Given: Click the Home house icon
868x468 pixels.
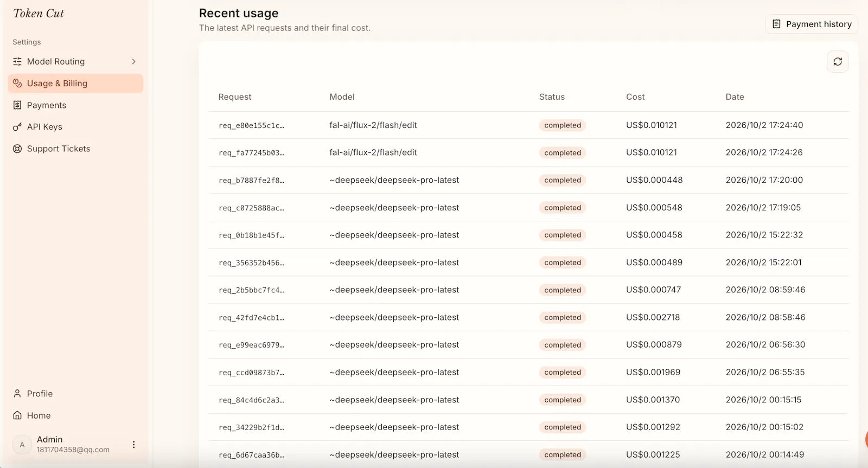Looking at the screenshot, I should click(17, 415).
